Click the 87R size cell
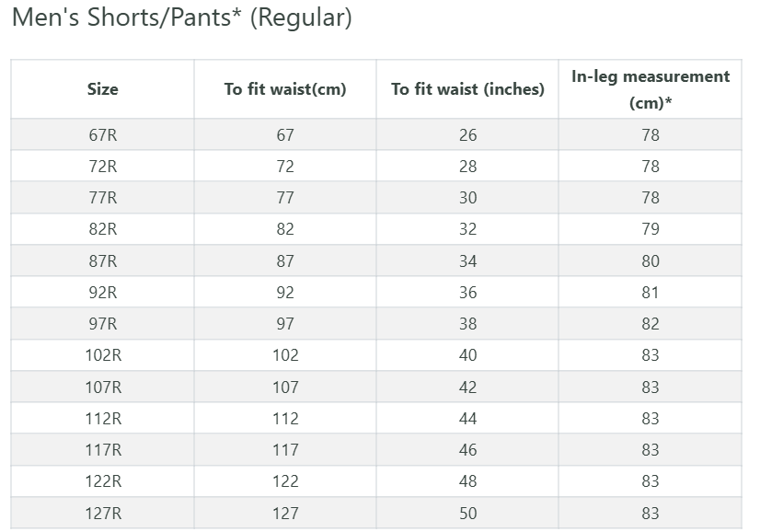 pos(103,261)
